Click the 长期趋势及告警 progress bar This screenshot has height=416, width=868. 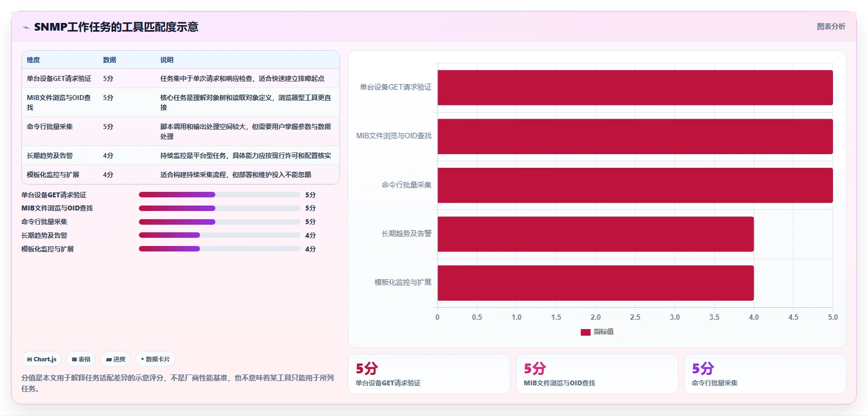(x=220, y=235)
